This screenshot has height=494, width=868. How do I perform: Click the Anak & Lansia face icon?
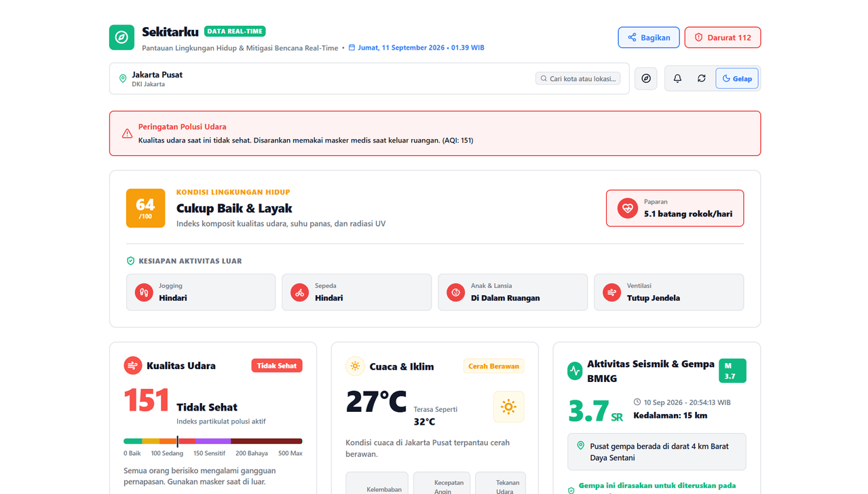pyautogui.click(x=456, y=292)
